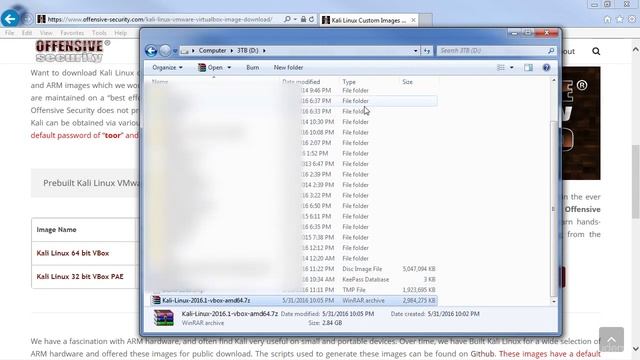The height and width of the screenshot is (360, 640).
Task: Click the browser address bar search magnifier
Action: tap(287, 19)
